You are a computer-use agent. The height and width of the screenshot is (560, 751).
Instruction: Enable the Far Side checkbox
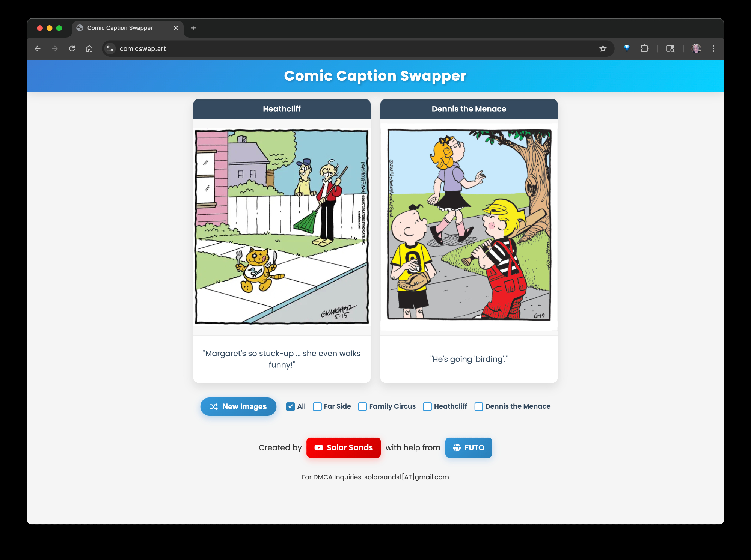317,406
